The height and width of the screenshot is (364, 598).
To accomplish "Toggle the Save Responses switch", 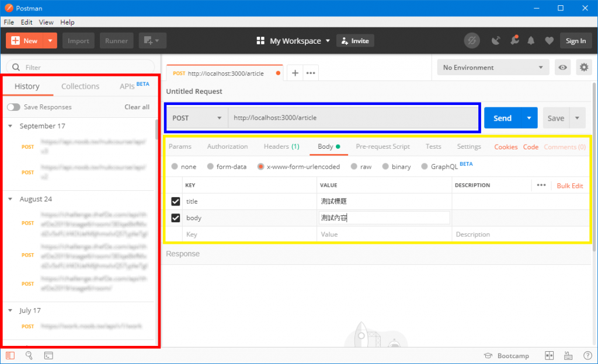I will tap(13, 107).
